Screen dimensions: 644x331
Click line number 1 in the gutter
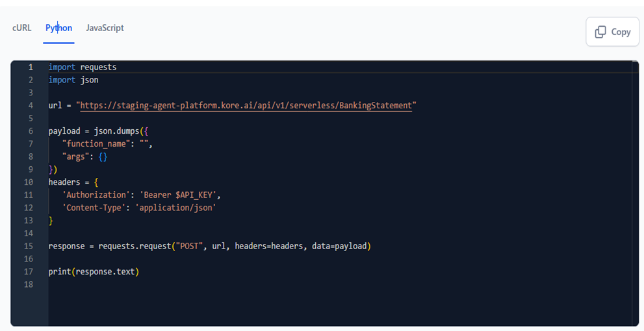pyautogui.click(x=31, y=67)
